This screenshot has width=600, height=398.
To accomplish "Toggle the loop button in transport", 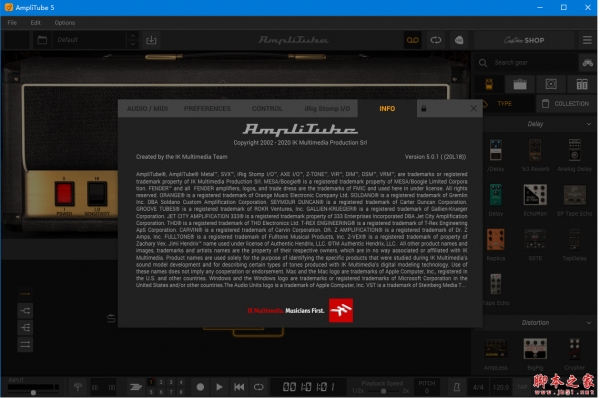I will [x=259, y=387].
